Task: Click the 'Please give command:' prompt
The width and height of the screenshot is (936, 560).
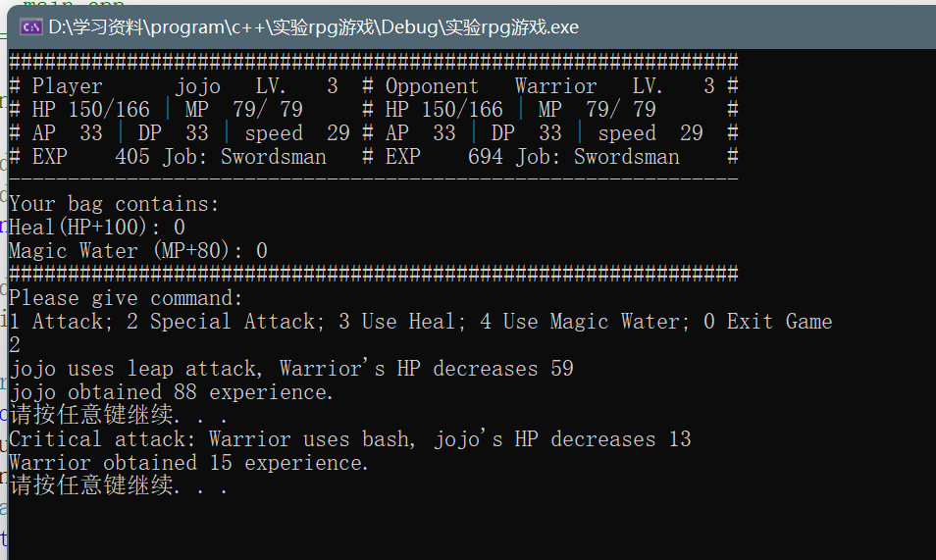Action: coord(126,298)
